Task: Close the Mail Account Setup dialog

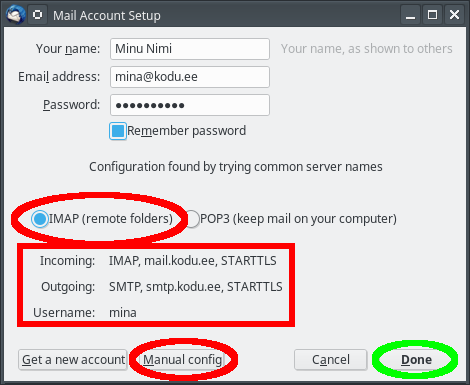Action: (x=454, y=15)
